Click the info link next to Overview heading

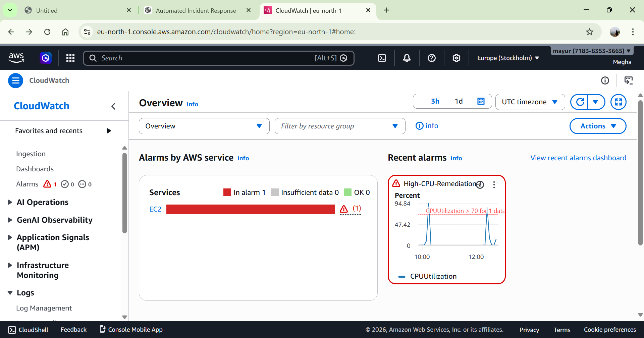(193, 104)
